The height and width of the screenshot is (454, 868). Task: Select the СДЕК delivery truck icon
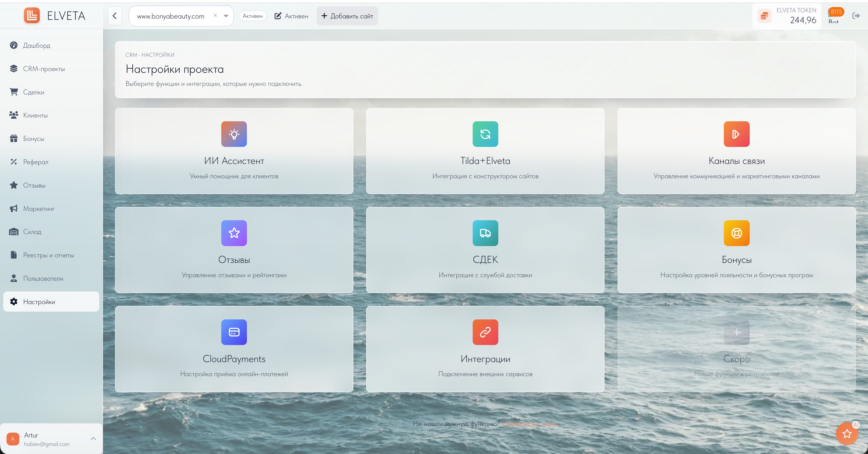(x=485, y=233)
